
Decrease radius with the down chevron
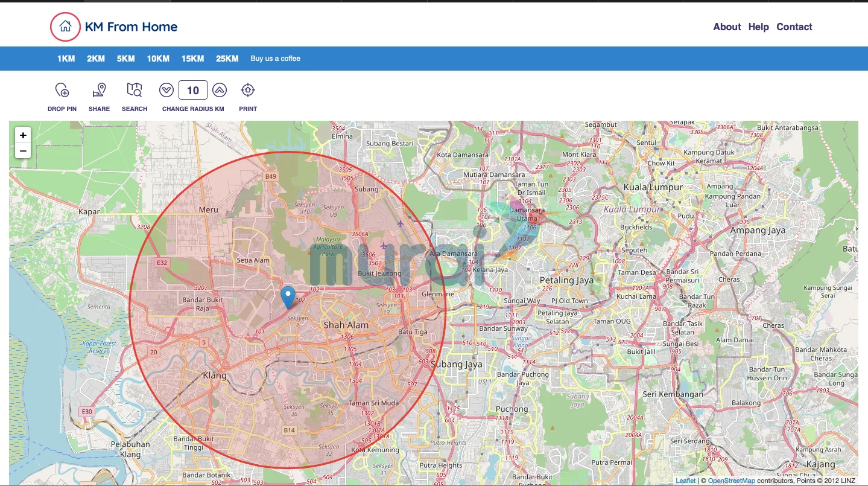(166, 91)
